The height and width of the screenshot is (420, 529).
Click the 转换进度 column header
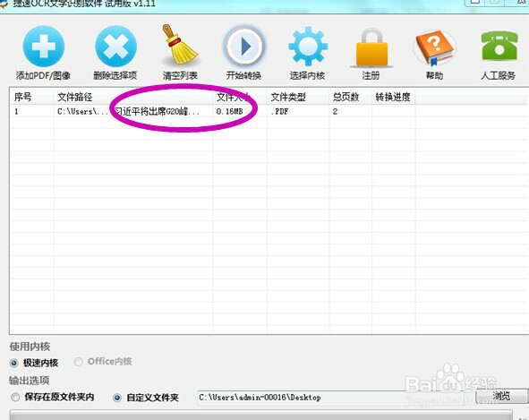click(393, 97)
